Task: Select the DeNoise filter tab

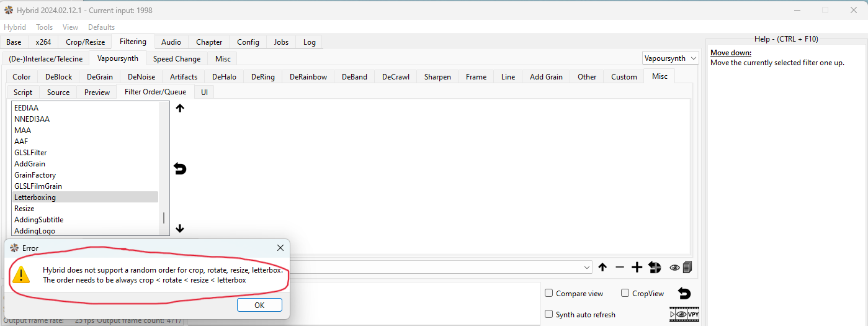Action: [141, 77]
